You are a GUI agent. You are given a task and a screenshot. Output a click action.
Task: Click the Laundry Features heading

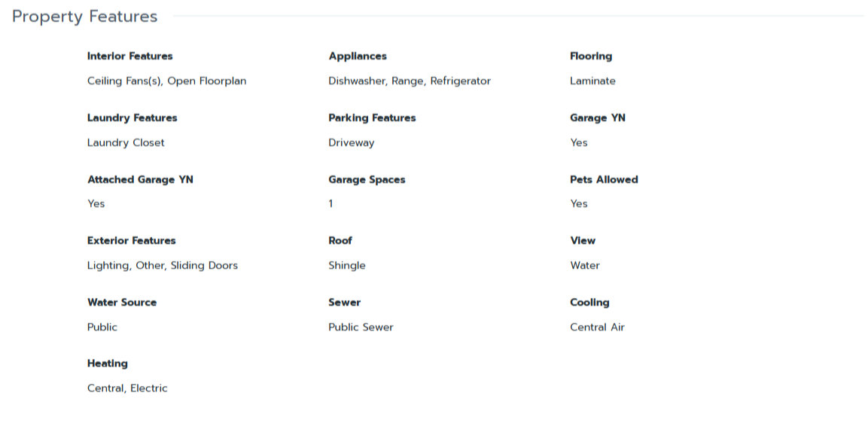(x=132, y=118)
